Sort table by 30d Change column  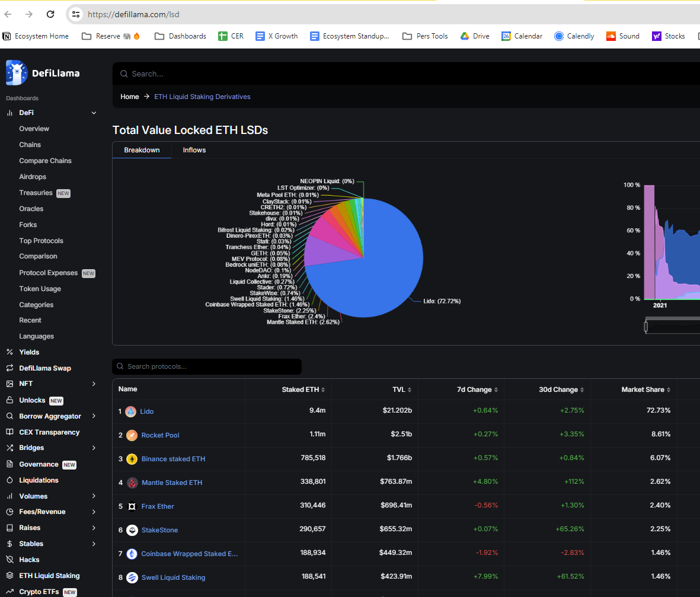pyautogui.click(x=561, y=390)
